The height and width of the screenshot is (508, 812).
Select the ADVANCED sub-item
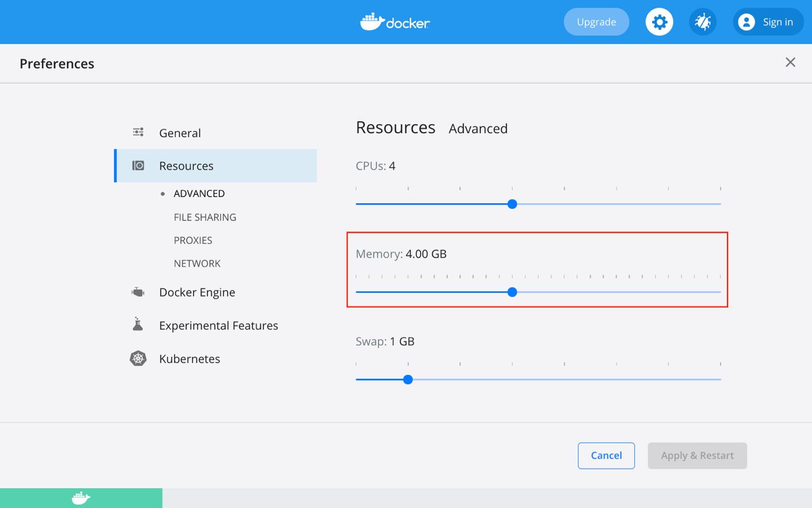pos(199,194)
